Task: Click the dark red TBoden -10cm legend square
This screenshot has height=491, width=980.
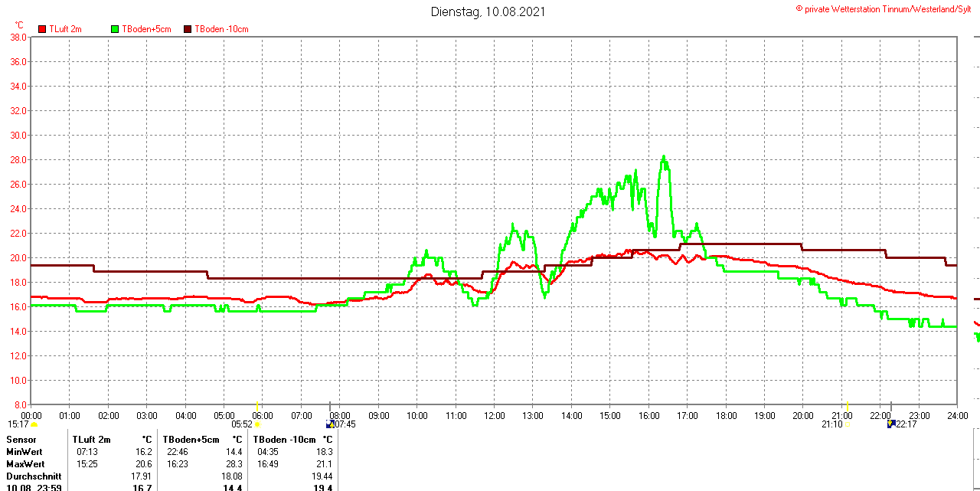Action: pos(188,29)
